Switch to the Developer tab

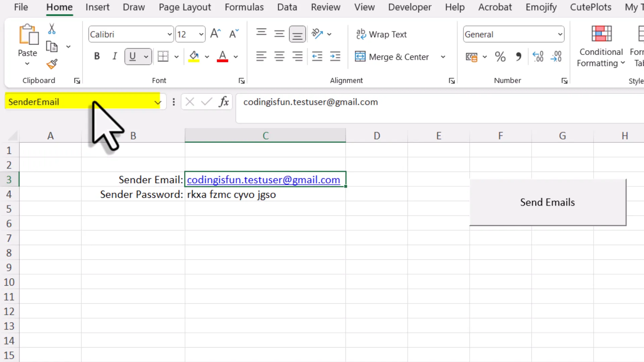click(x=410, y=7)
